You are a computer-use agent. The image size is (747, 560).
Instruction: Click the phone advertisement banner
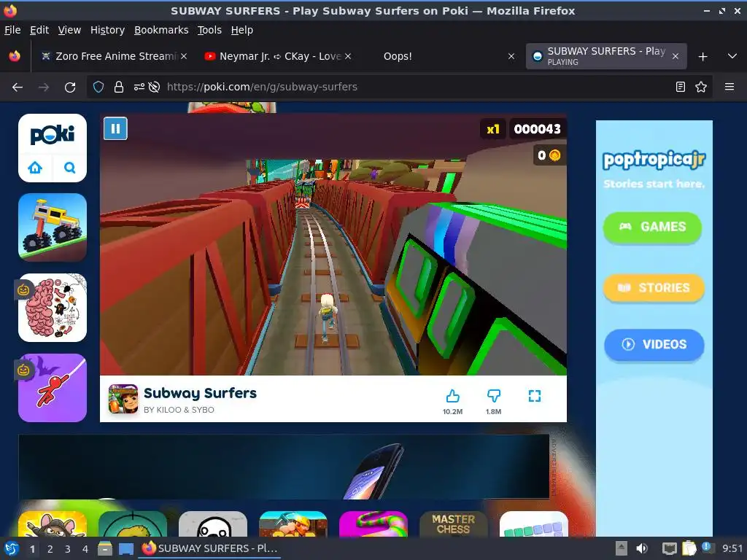coord(284,466)
